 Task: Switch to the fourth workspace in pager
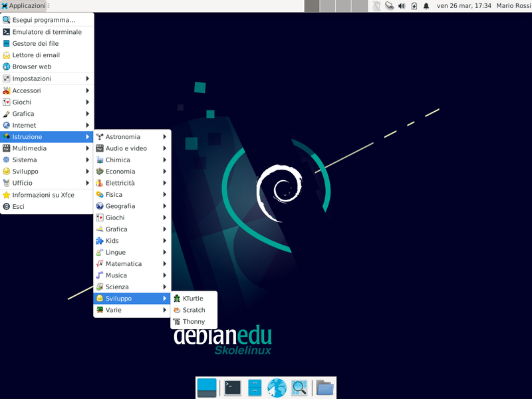(x=360, y=6)
